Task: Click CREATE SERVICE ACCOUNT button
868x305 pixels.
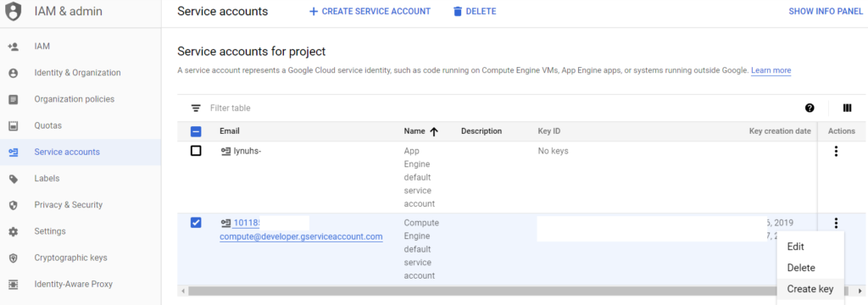Action: point(370,12)
